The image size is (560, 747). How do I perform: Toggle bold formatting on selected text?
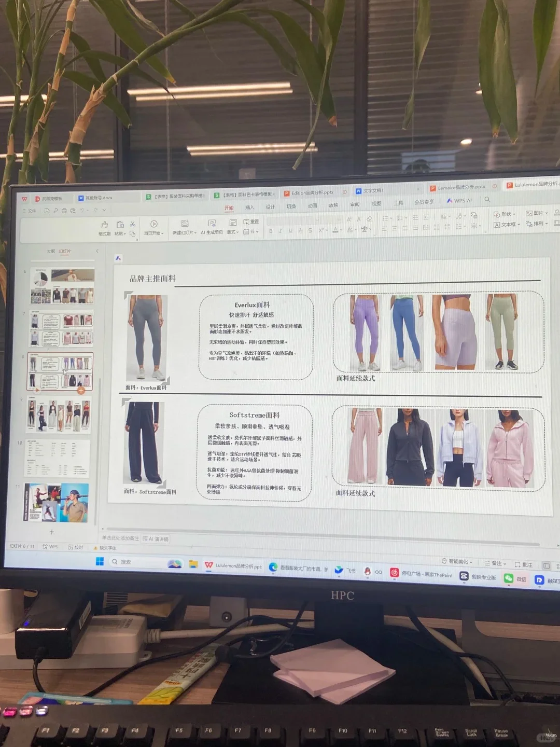point(271,231)
